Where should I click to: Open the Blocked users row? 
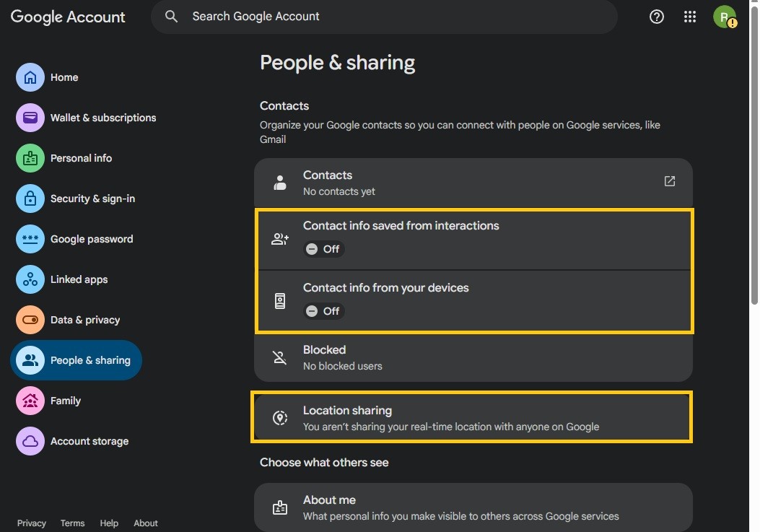[x=473, y=357]
